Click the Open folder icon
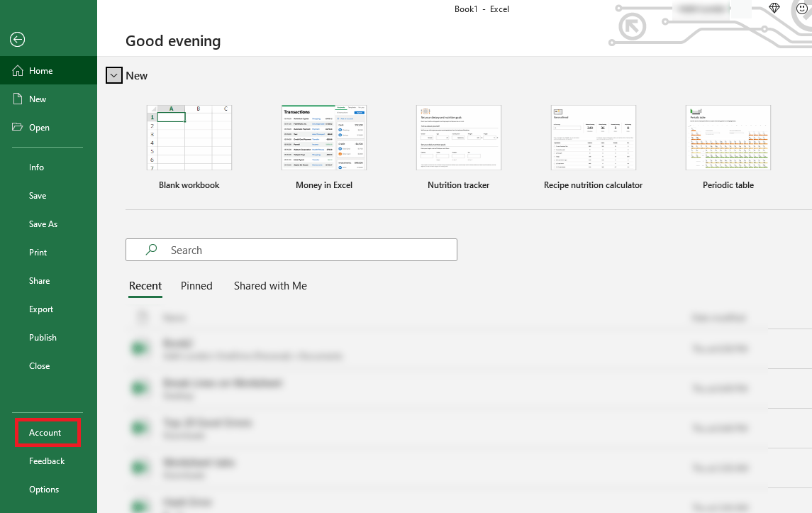Screen dimensions: 812x513 pos(18,127)
